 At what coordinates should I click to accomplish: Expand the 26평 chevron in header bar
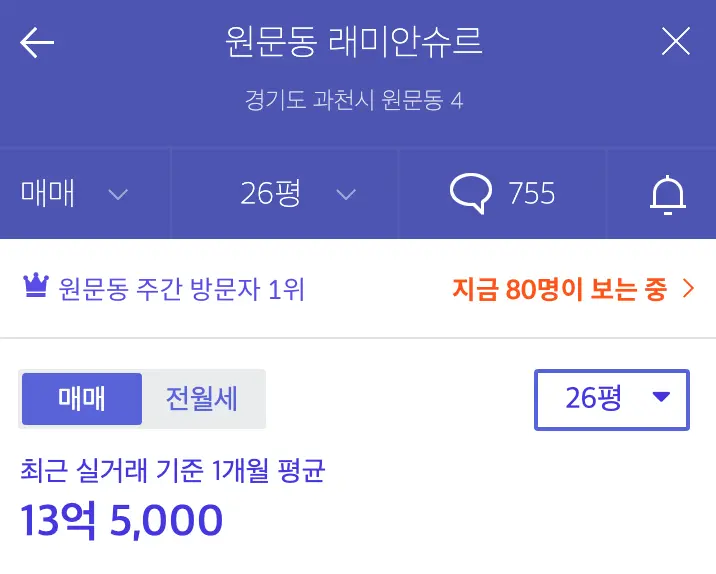coord(346,195)
